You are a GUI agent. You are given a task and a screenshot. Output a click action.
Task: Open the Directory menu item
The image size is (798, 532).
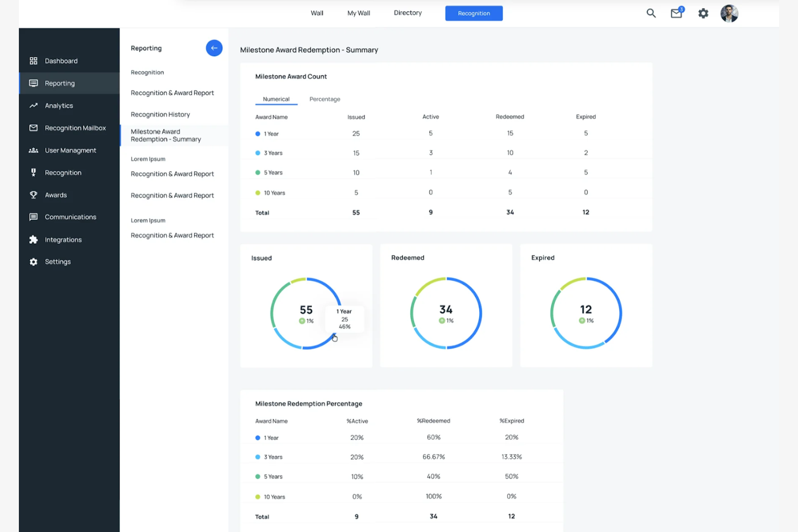[407, 12]
